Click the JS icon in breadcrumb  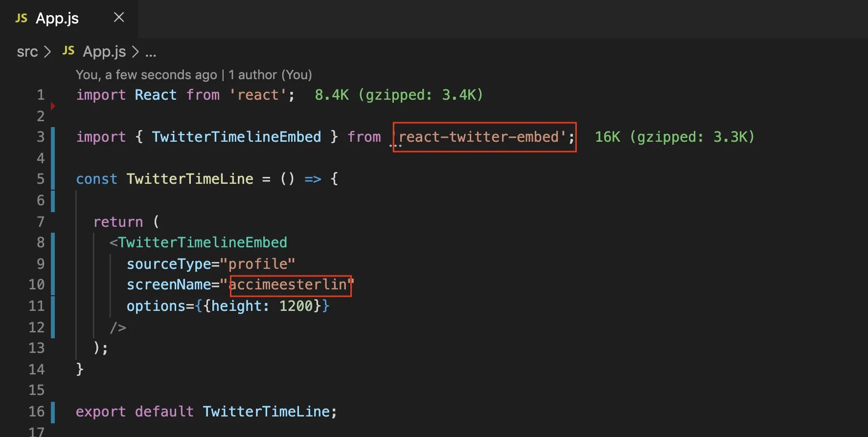(69, 51)
